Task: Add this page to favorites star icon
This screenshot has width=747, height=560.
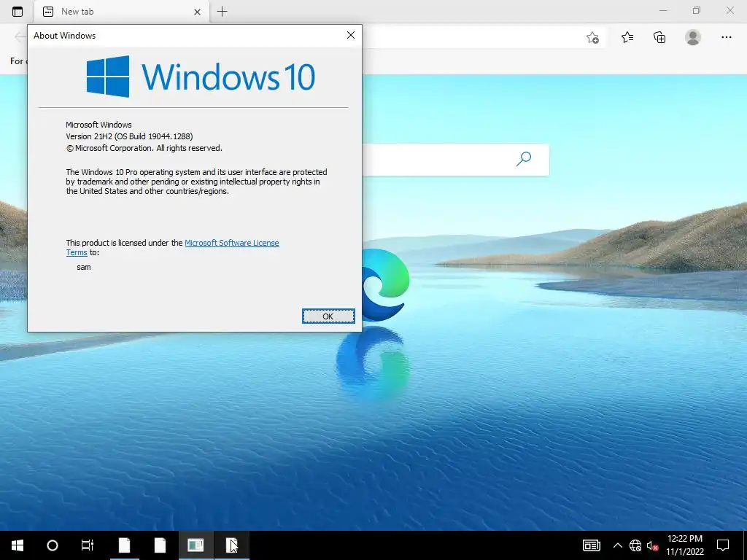Action: (592, 38)
